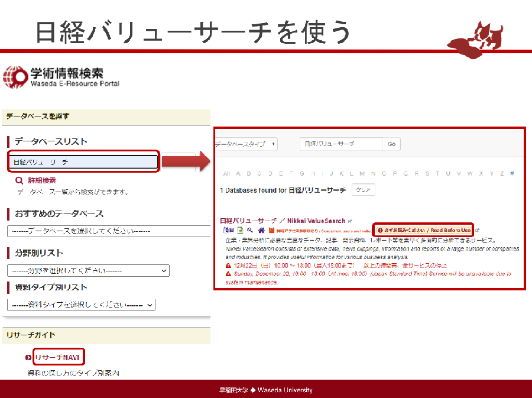
Task: Click the external link icon after Nikkei ValueSearch title
Action: (350, 221)
